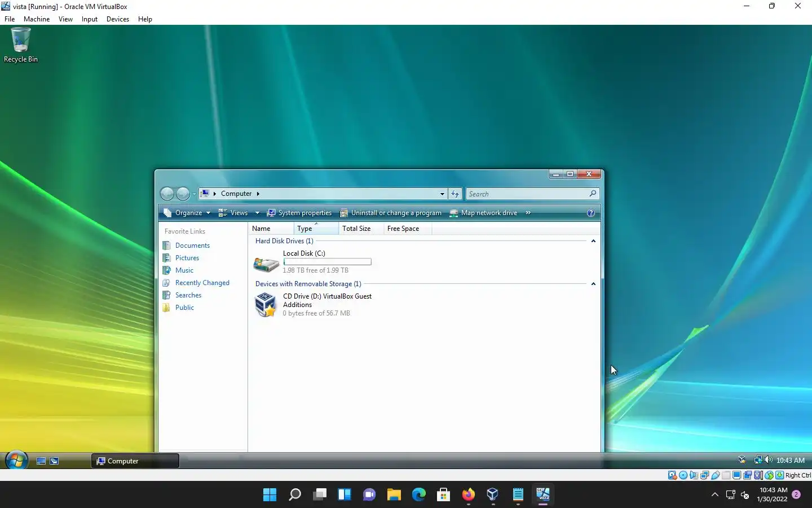Open the Recycle Bin on the Vista desktop

pos(20,45)
